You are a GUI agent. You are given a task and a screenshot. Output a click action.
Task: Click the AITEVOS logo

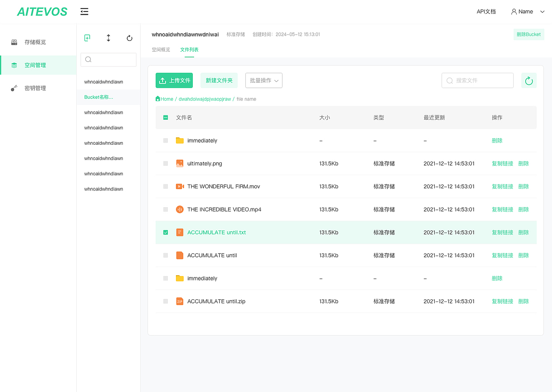pos(42,12)
